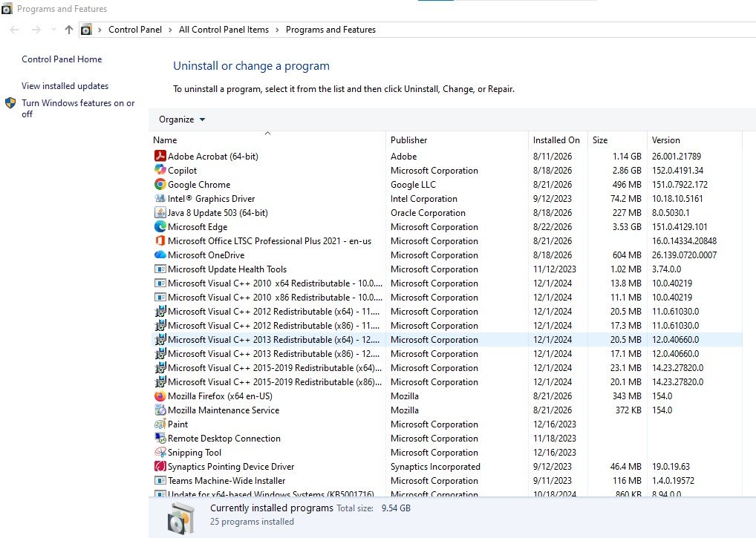Click the 3.53 GB size value

(x=627, y=226)
